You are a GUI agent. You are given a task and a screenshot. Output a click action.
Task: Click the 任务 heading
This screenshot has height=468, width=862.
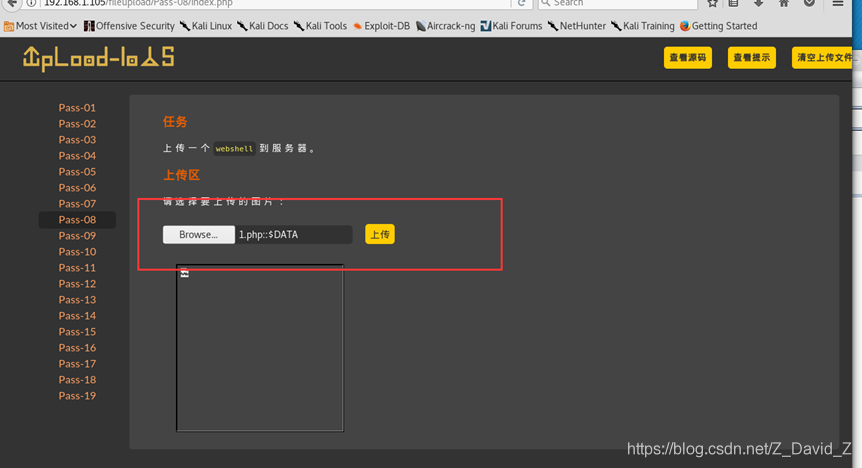click(x=175, y=122)
